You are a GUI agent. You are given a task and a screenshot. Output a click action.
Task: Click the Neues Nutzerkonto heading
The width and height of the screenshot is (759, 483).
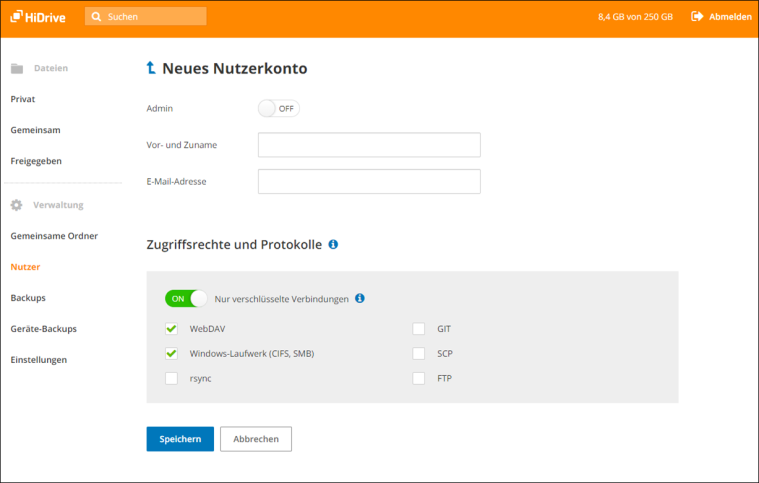coord(235,68)
